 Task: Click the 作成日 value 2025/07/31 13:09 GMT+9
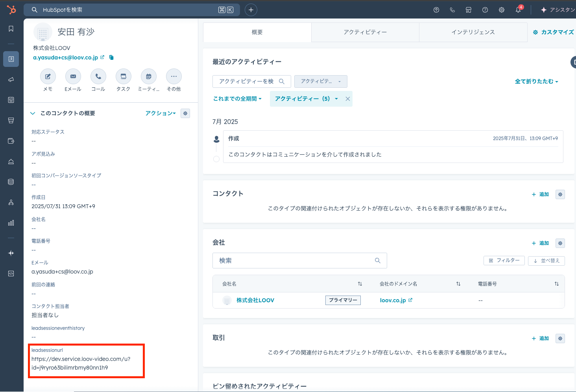(63, 206)
